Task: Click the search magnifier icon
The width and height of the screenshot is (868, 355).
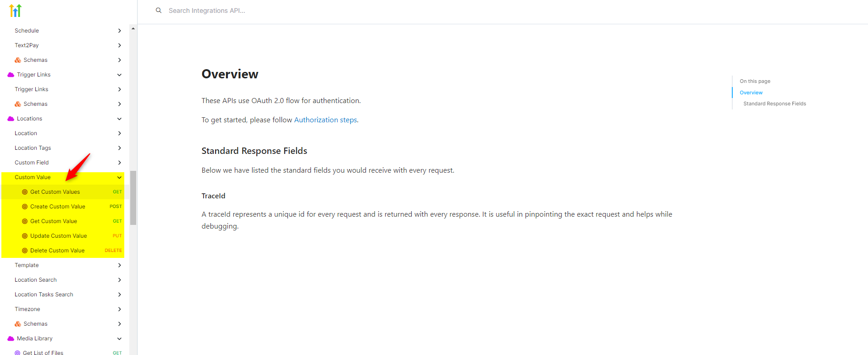Action: click(159, 10)
